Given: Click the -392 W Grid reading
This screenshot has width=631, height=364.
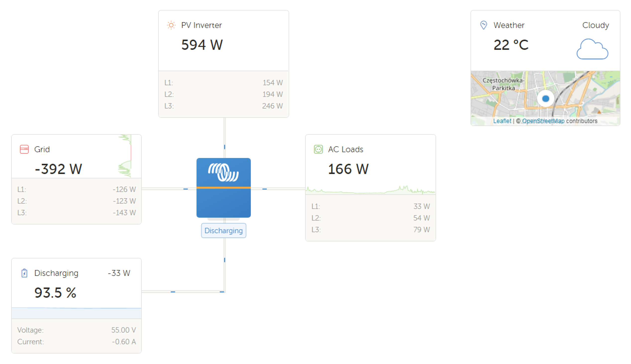Looking at the screenshot, I should pos(58,169).
